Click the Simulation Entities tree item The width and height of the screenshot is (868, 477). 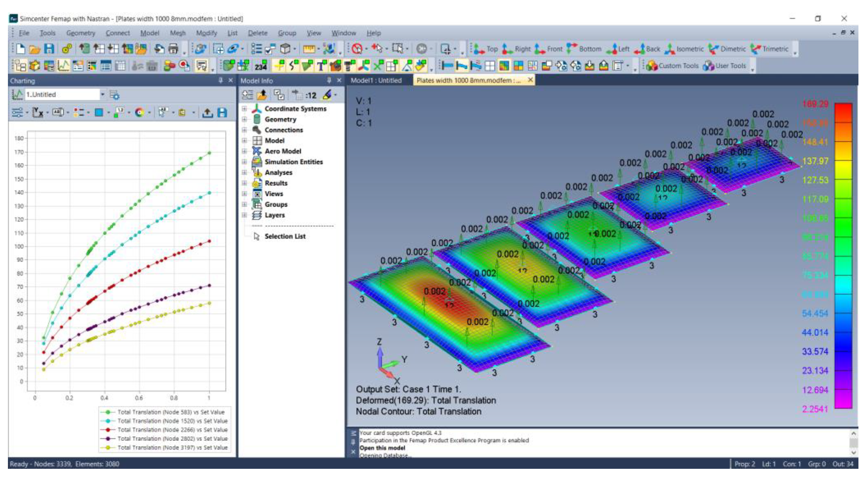click(x=293, y=162)
